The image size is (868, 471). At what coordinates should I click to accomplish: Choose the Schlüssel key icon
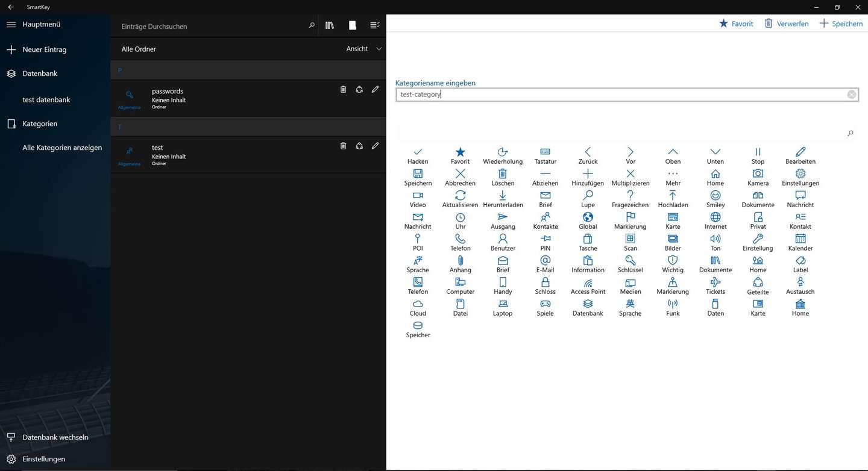(630, 264)
